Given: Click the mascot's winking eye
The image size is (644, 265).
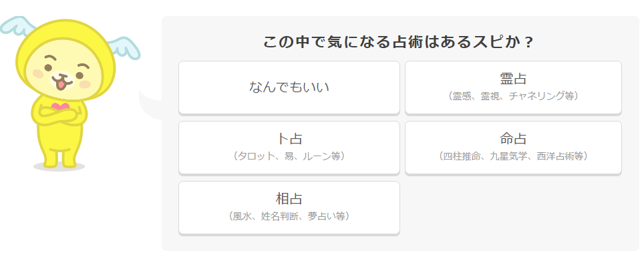Looking at the screenshot, I should [84, 65].
